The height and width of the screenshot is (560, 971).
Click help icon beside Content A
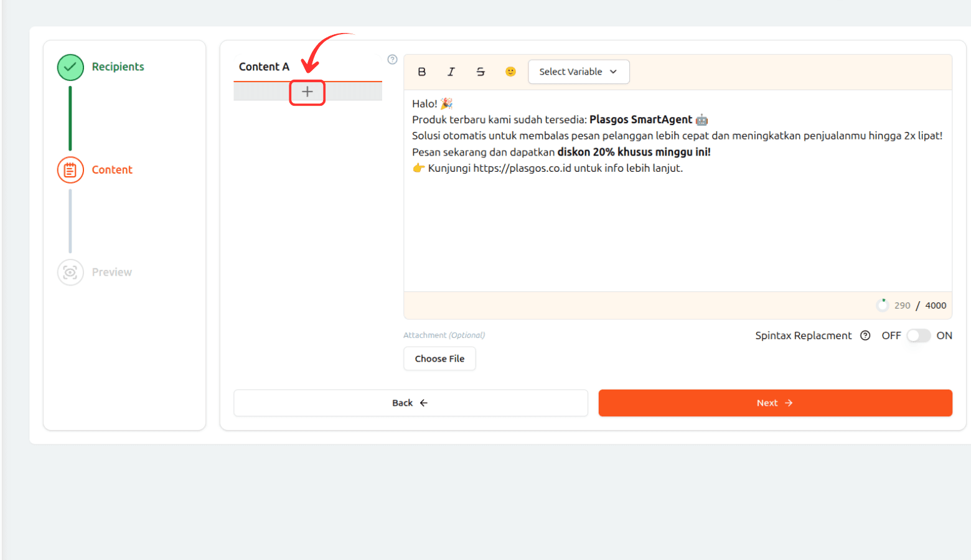coord(392,60)
